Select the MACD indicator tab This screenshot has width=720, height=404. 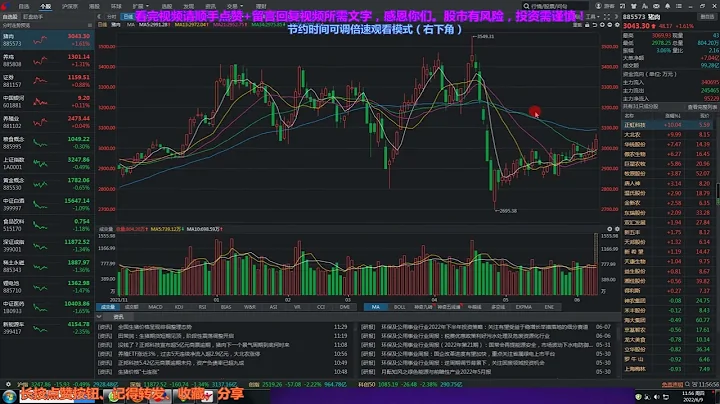pos(155,307)
